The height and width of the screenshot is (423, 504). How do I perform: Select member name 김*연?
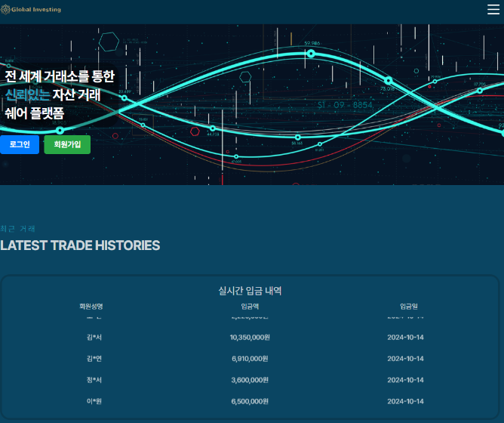coord(94,359)
